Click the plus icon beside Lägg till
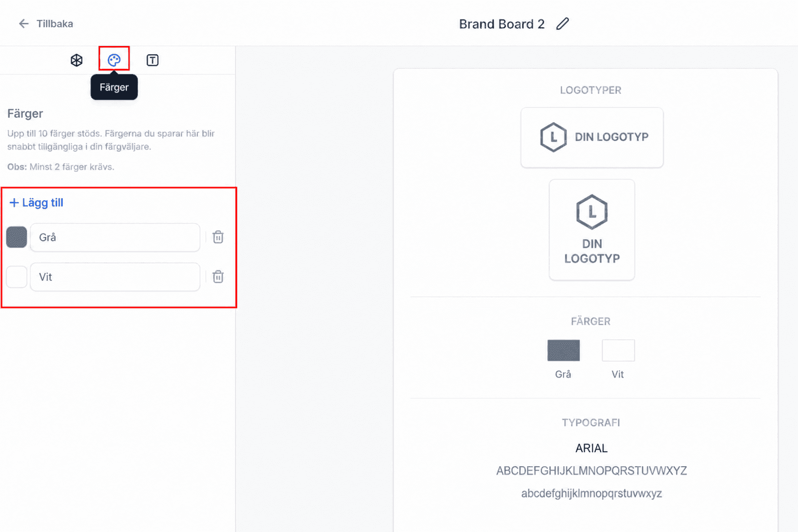The image size is (798, 532). coord(14,203)
